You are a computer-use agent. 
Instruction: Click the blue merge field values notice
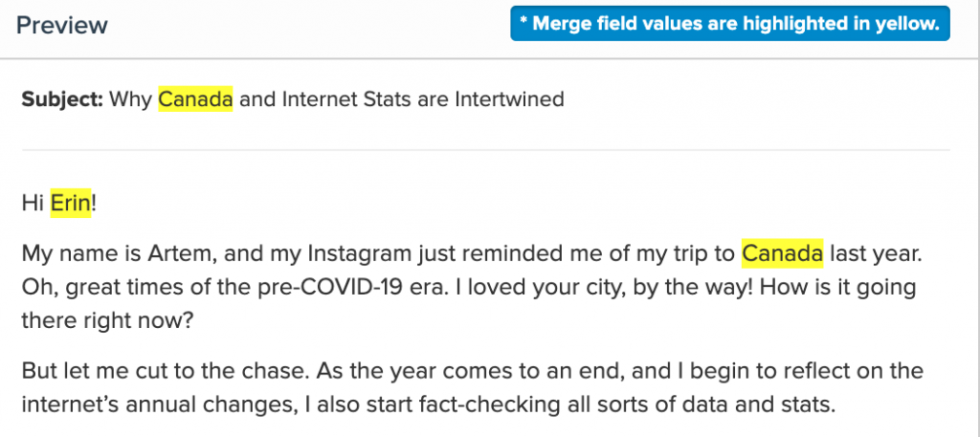(x=730, y=25)
